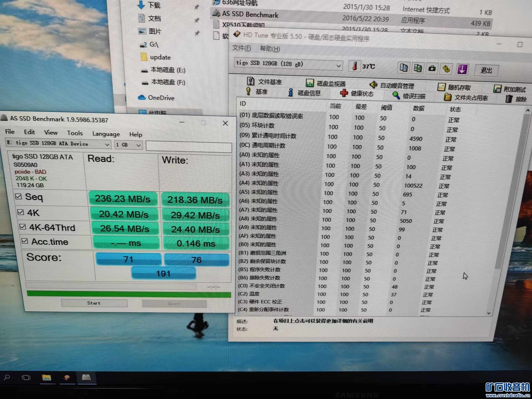Image resolution: width=532 pixels, height=399 pixels.
Task: Open the 附加测试 tab
Action: pos(509,89)
